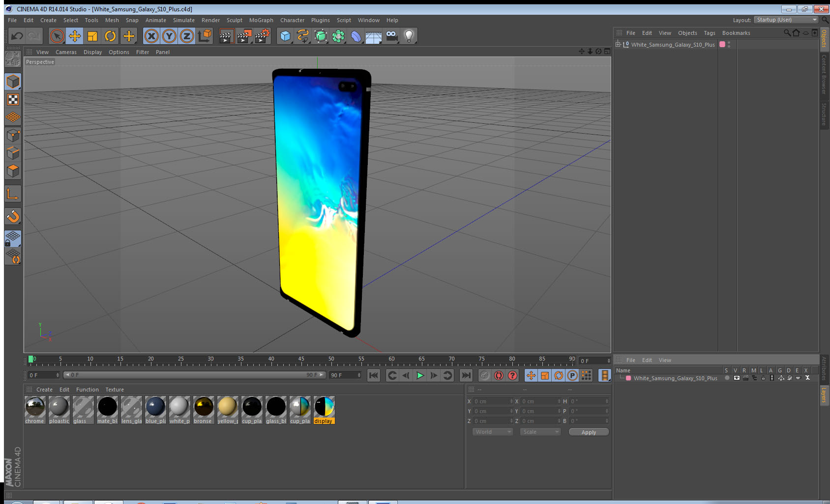
Task: Toggle the coordinate system icon
Action: point(205,36)
